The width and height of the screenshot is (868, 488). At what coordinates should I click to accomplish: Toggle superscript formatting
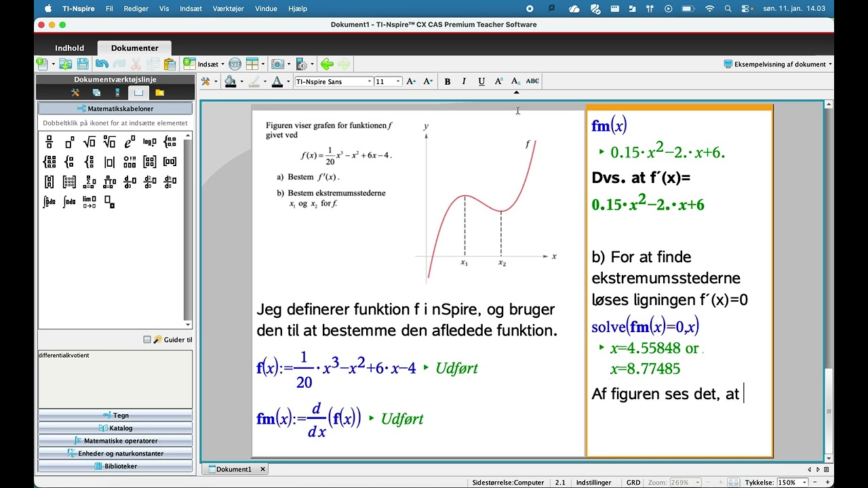498,81
